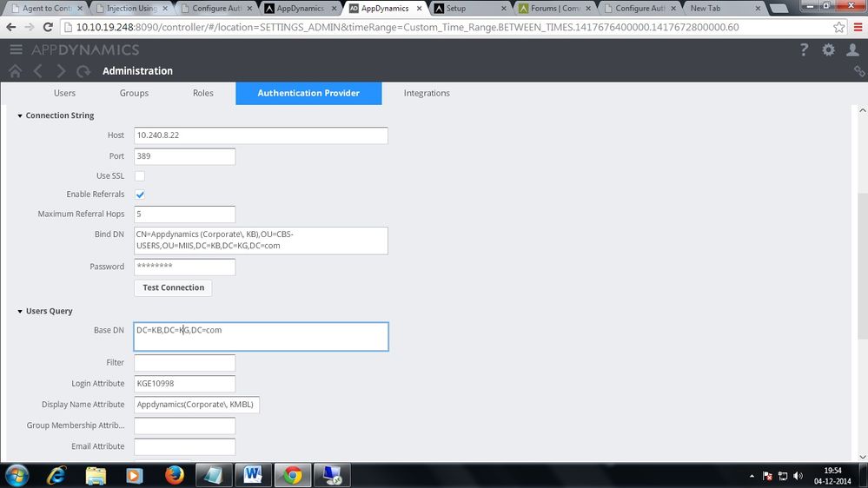Open the Integrations tab
Screen dimensions: 868x488
427,93
